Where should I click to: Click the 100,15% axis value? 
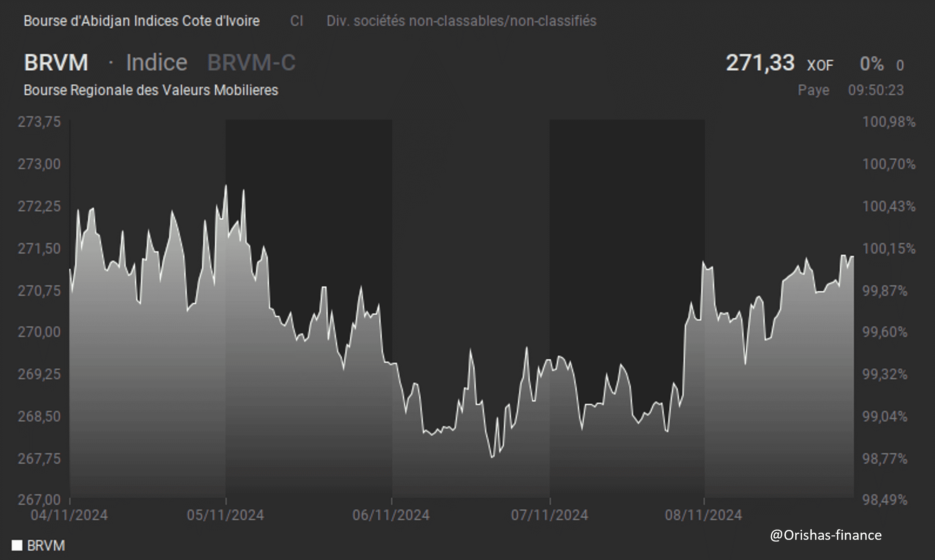889,249
